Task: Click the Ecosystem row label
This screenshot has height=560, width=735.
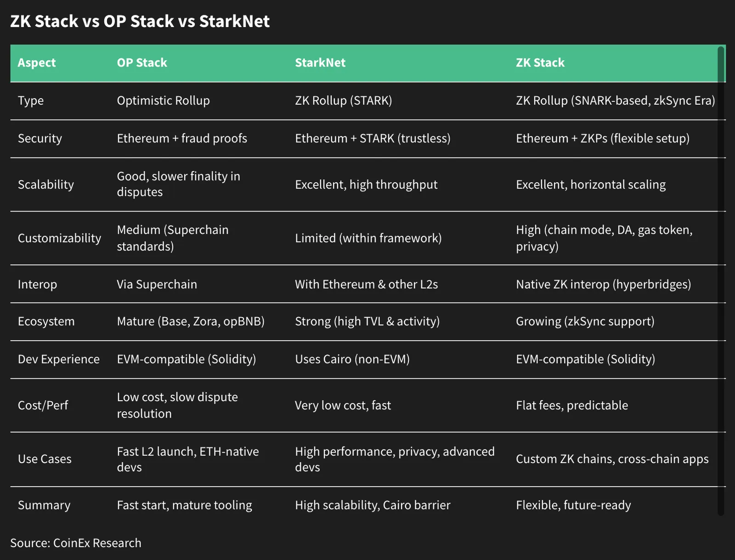Action: [46, 321]
